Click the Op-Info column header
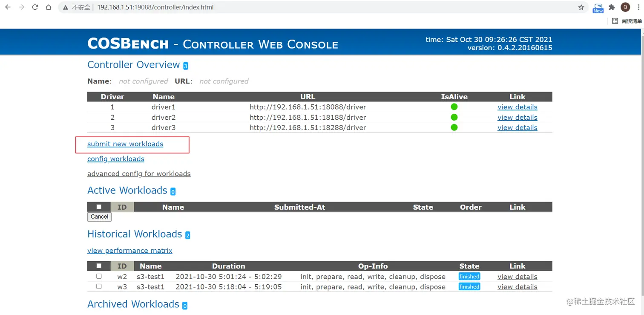The image size is (644, 315). pyautogui.click(x=373, y=266)
